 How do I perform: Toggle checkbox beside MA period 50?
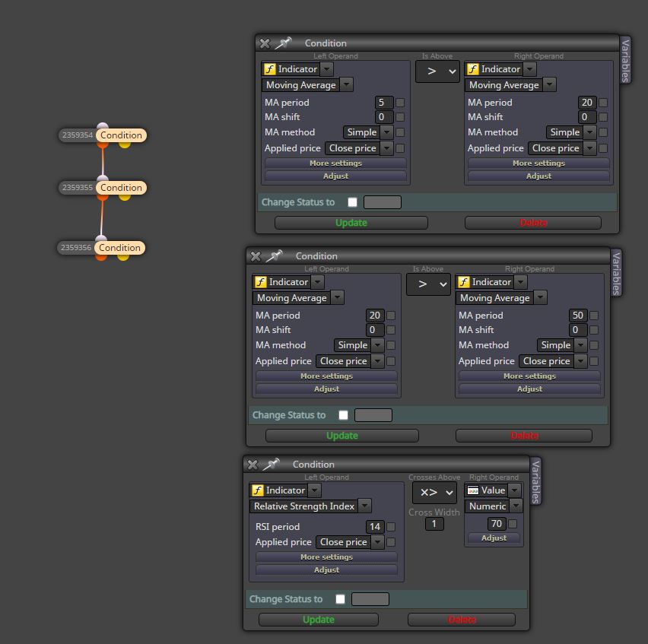594,316
